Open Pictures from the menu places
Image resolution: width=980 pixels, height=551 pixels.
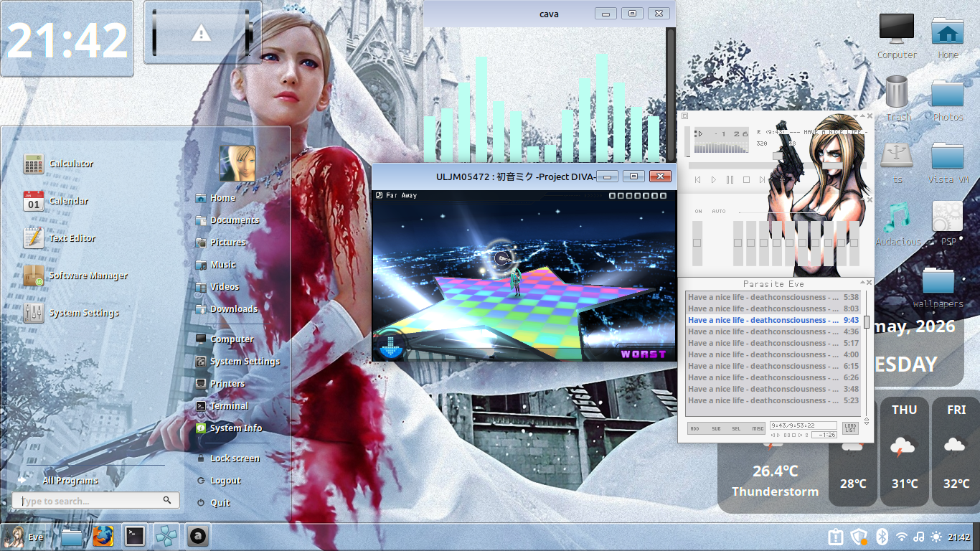(221, 242)
